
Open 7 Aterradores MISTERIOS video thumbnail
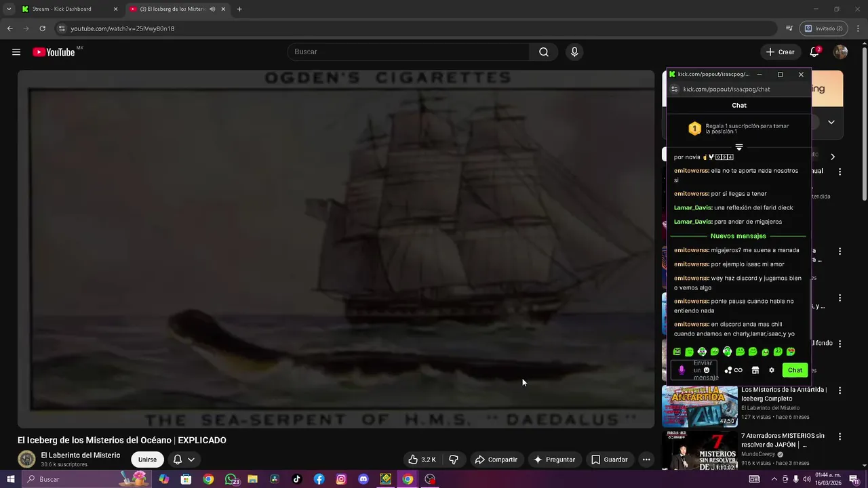coord(699,451)
